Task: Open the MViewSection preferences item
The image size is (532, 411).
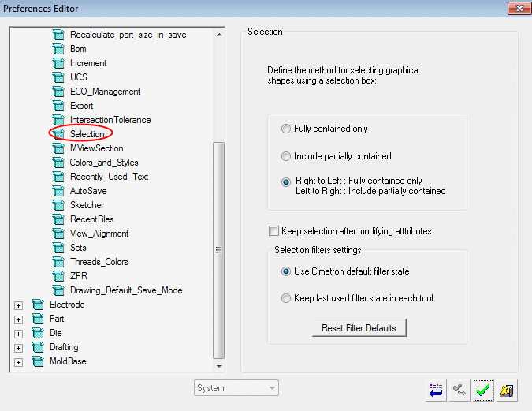Action: (96, 148)
